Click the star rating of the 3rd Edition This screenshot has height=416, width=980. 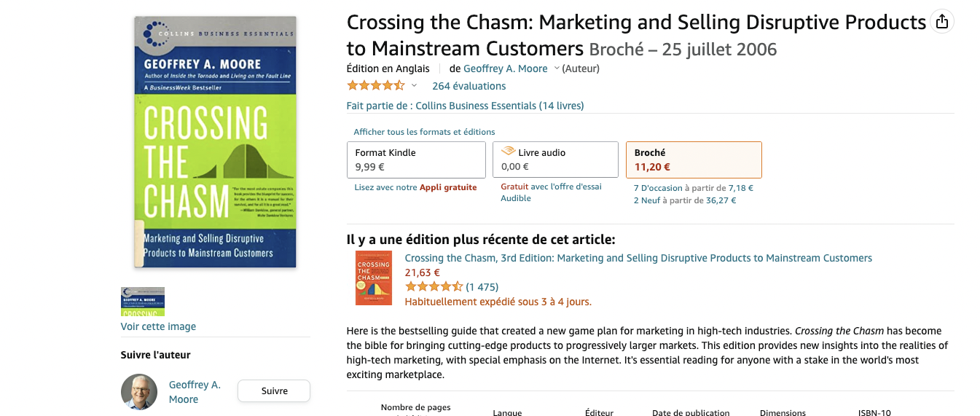pyautogui.click(x=434, y=287)
